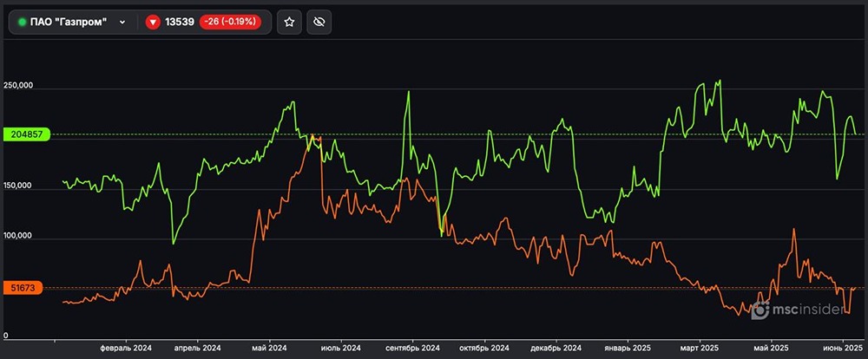Click the апрель 2024 axis label
868x359 pixels.
(x=198, y=349)
